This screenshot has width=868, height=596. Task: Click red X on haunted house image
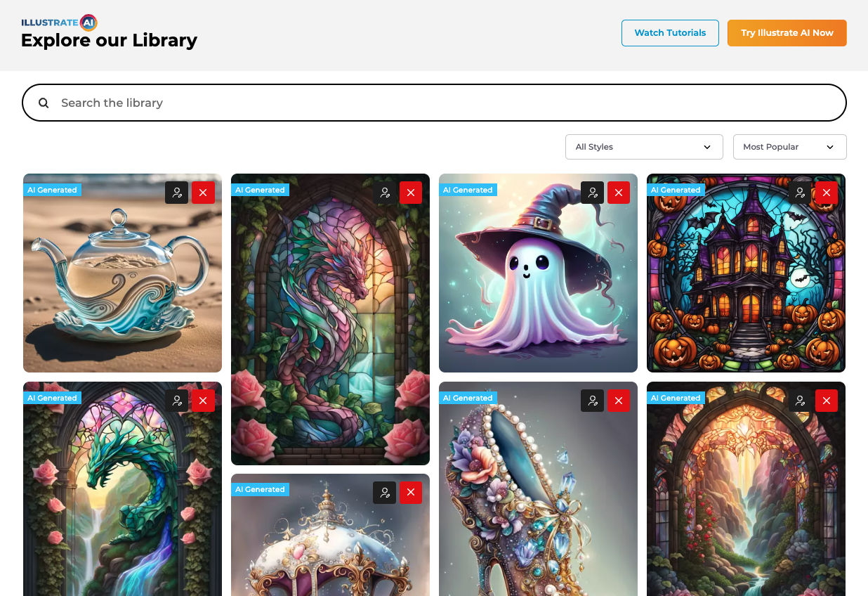827,193
